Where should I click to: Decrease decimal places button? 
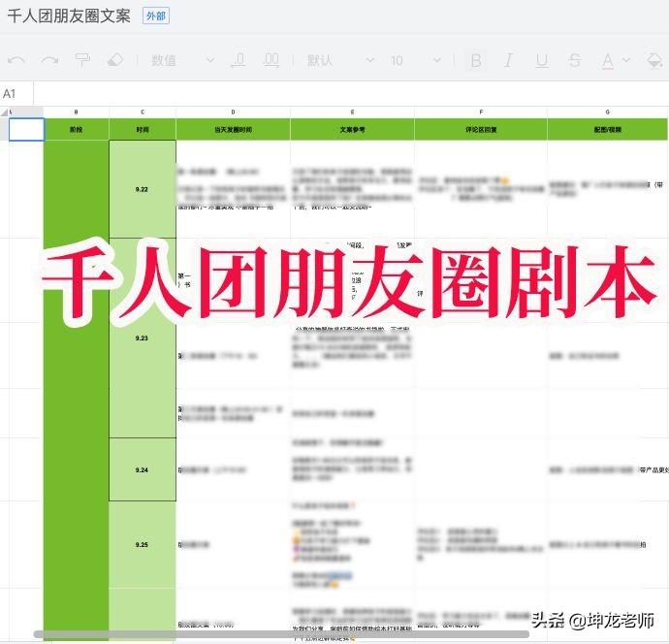tap(239, 60)
